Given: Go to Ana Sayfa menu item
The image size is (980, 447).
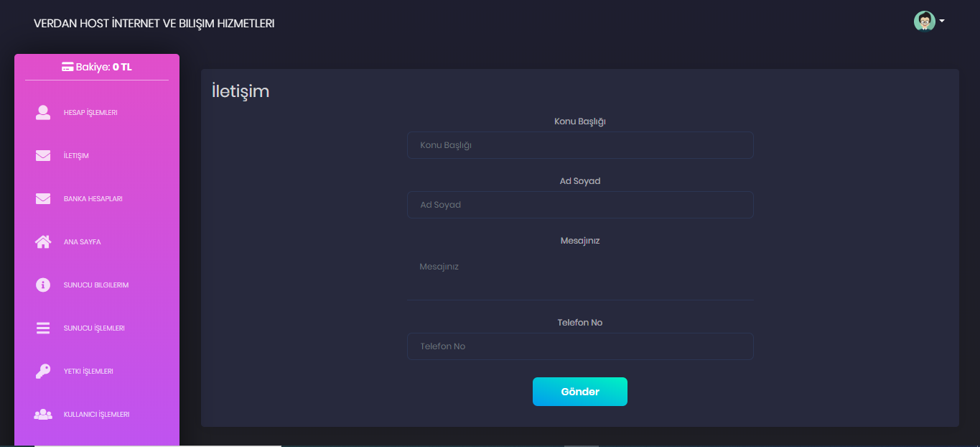Looking at the screenshot, I should coord(97,242).
